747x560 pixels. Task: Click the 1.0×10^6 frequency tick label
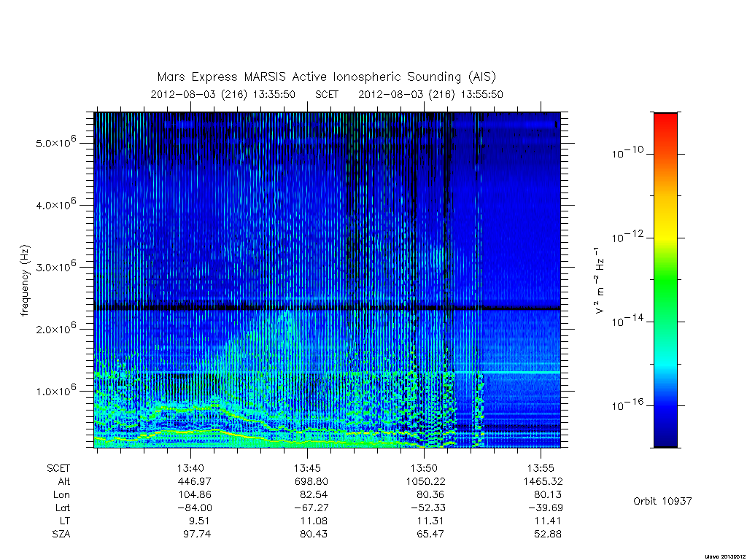[x=55, y=389]
